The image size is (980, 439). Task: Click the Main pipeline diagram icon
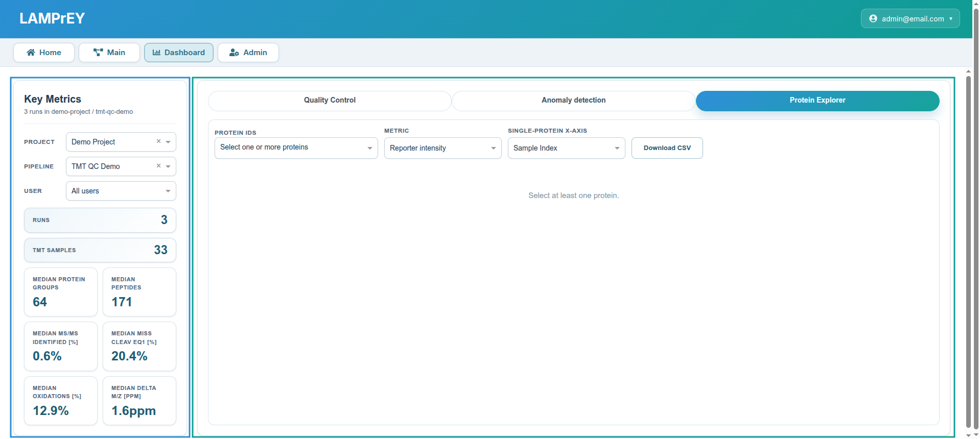click(x=98, y=53)
